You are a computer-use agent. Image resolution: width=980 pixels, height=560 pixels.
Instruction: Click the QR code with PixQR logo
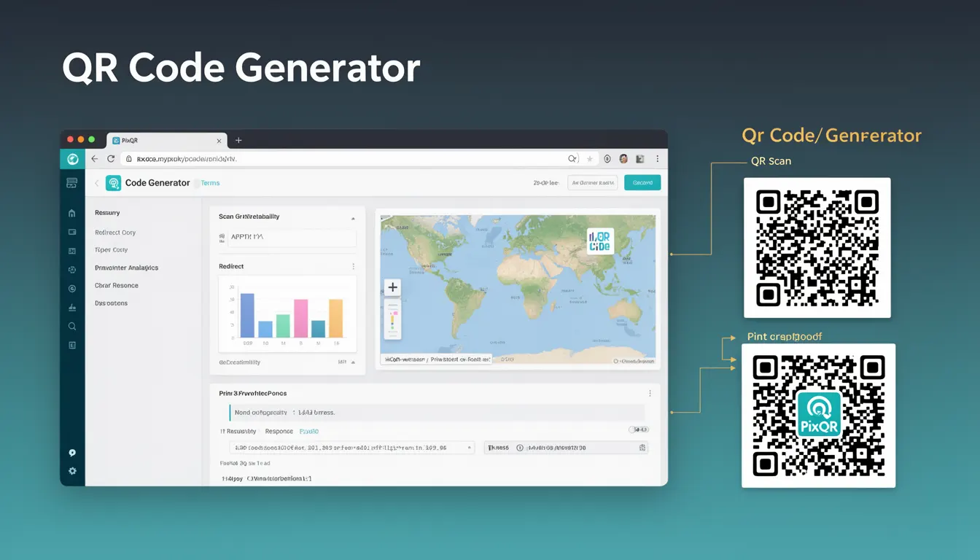pos(818,415)
